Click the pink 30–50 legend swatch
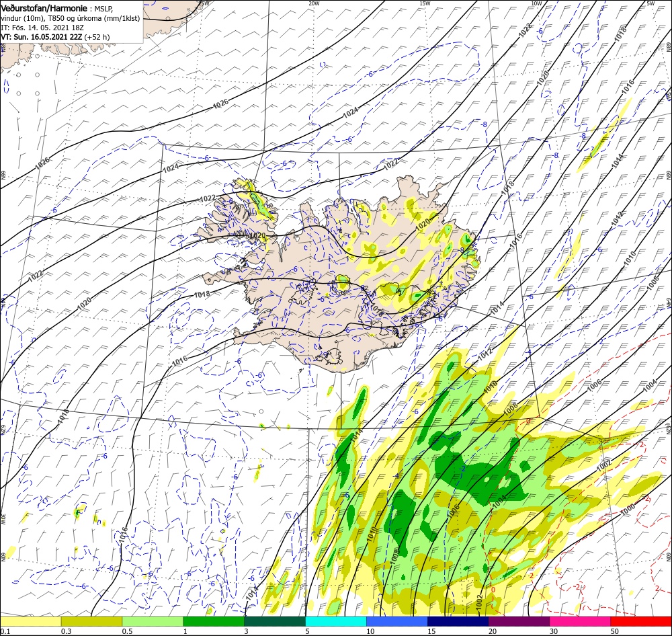This screenshot has width=672, height=636. coord(581,621)
